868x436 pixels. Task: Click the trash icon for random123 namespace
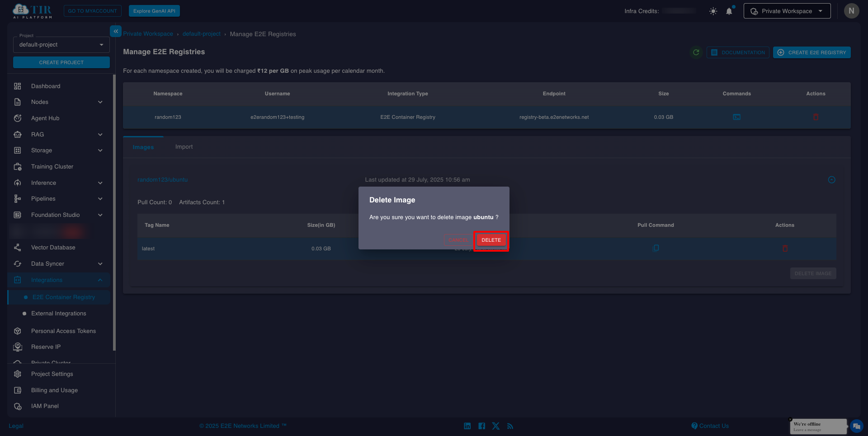pyautogui.click(x=816, y=117)
